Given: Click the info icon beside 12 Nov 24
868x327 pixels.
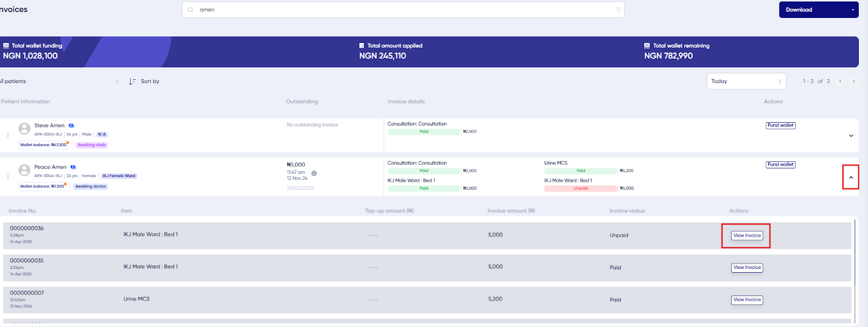Looking at the screenshot, I should (x=314, y=174).
